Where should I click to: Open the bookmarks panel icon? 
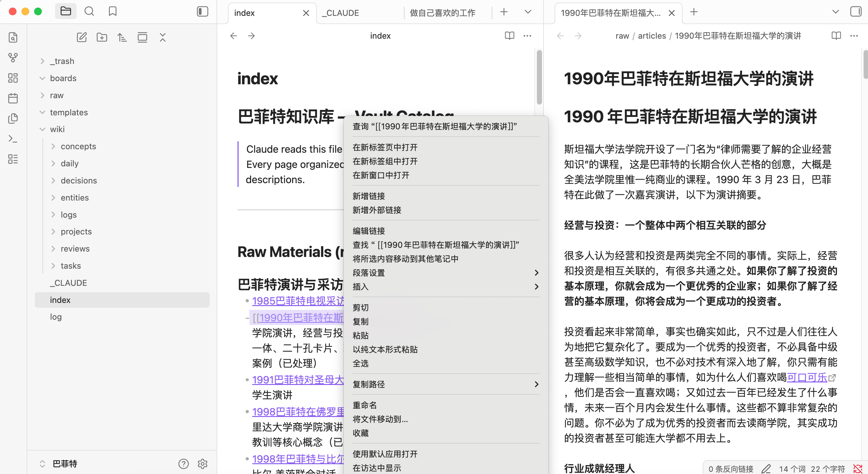pyautogui.click(x=113, y=11)
